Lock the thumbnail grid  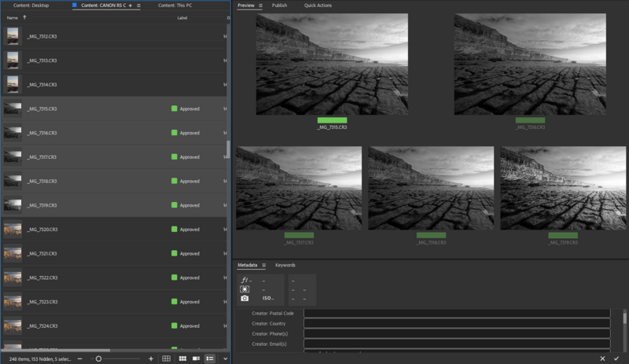[166, 358]
